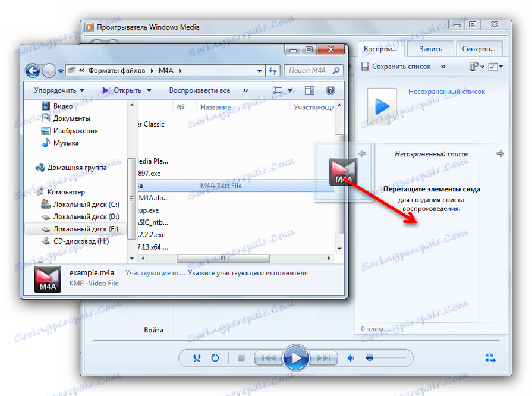Skip to next track with Next icon
Viewport: 532px width, 396px height.
pos(323,358)
